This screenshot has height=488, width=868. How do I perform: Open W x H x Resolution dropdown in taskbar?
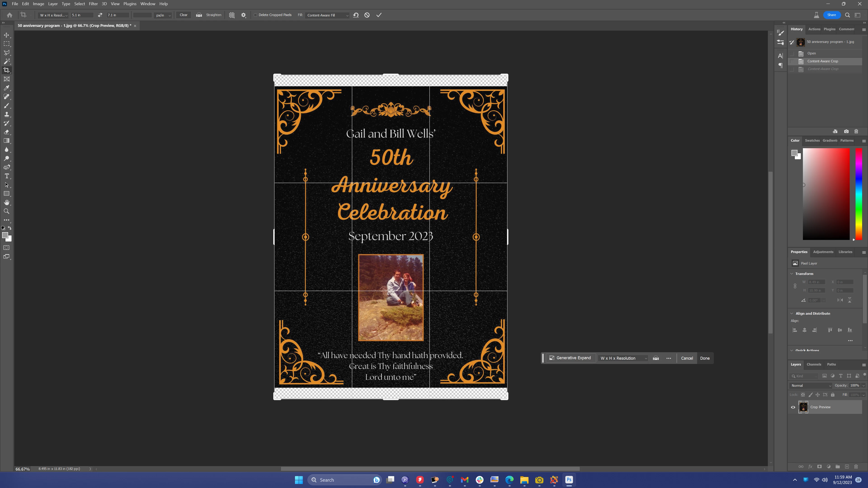[x=623, y=358]
